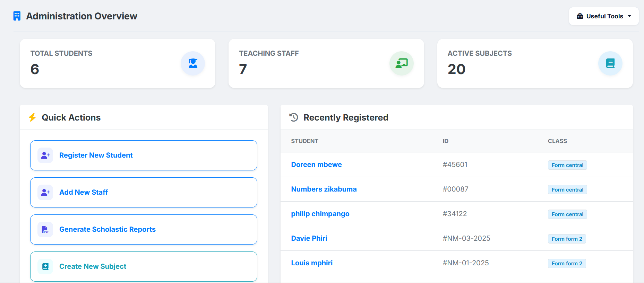Click the Form central badge for Numbers zikabuma
The height and width of the screenshot is (283, 644).
point(567,190)
